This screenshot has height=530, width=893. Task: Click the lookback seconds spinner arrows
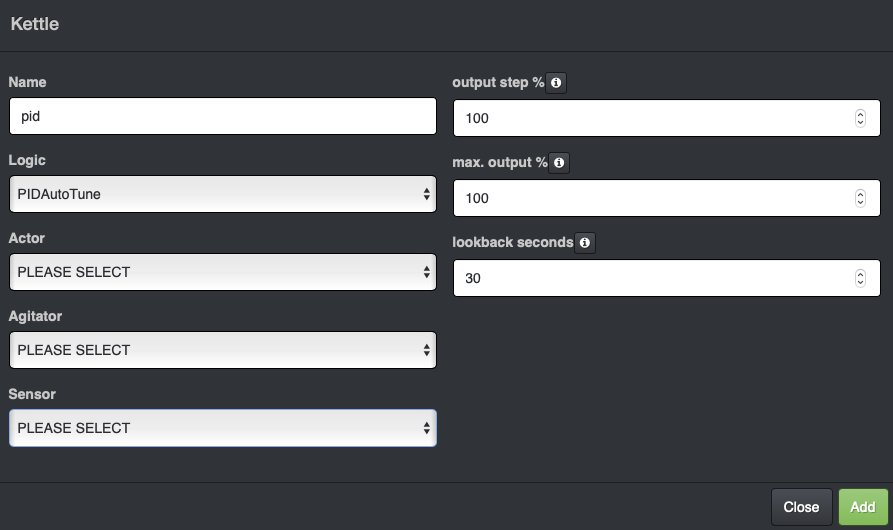click(x=860, y=278)
